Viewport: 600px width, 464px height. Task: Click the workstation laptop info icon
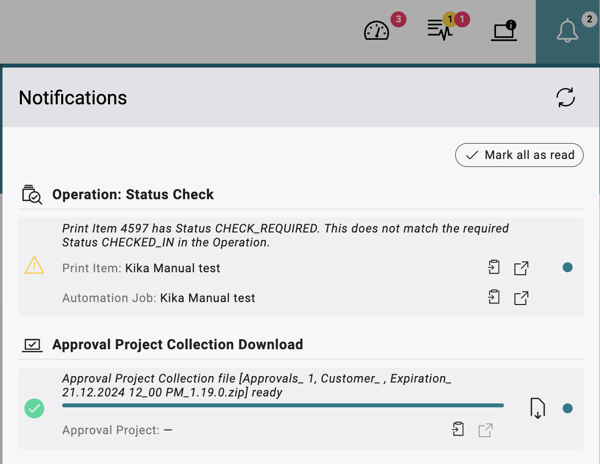(504, 31)
